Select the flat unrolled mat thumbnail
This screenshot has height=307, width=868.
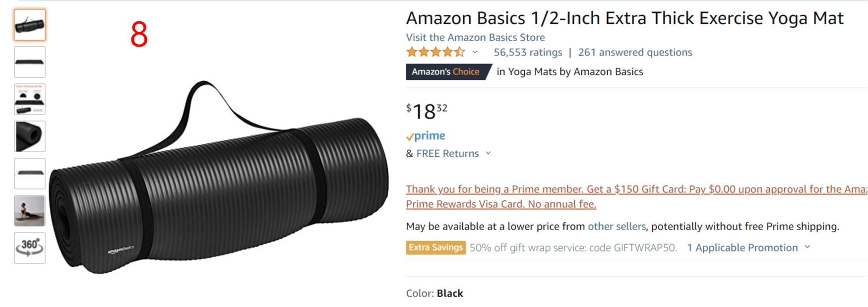[x=30, y=62]
